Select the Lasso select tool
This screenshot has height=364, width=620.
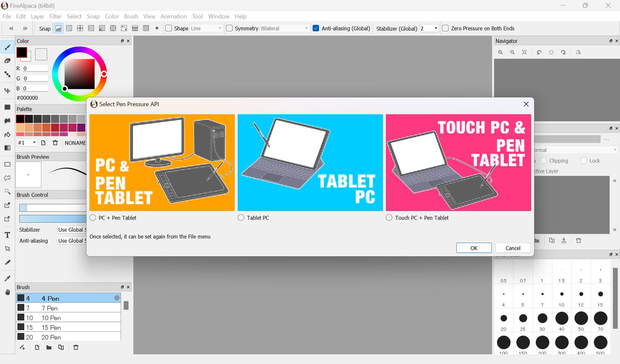coord(7,178)
